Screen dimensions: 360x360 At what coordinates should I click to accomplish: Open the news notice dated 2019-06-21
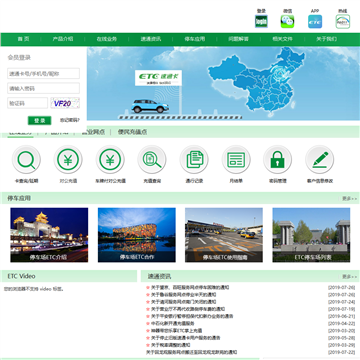(192, 316)
